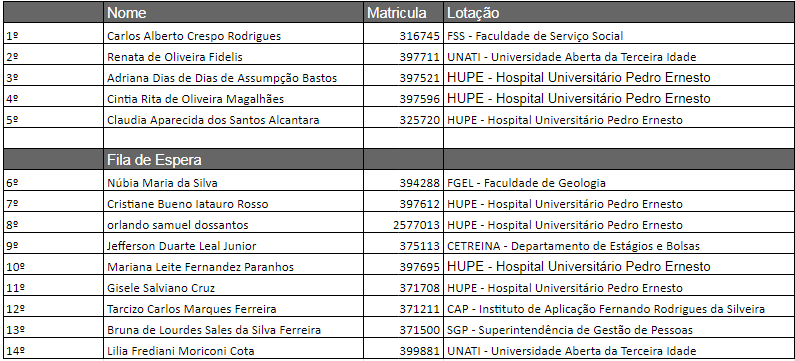Click the FGEL - Faculdade de Geologia cell
This screenshot has height=361, width=795.
619,183
